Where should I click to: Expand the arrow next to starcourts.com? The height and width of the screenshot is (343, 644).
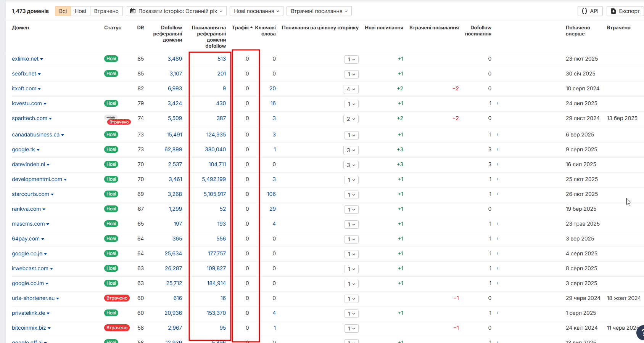52,194
